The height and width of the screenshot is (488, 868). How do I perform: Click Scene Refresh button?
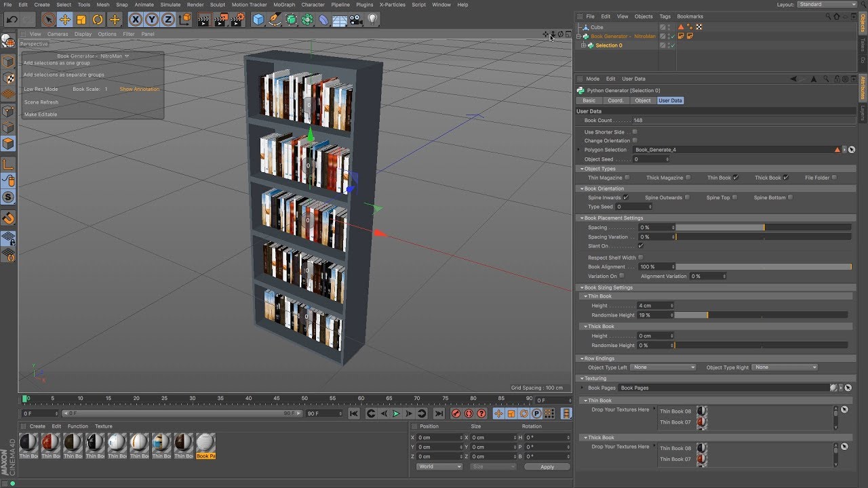click(41, 102)
